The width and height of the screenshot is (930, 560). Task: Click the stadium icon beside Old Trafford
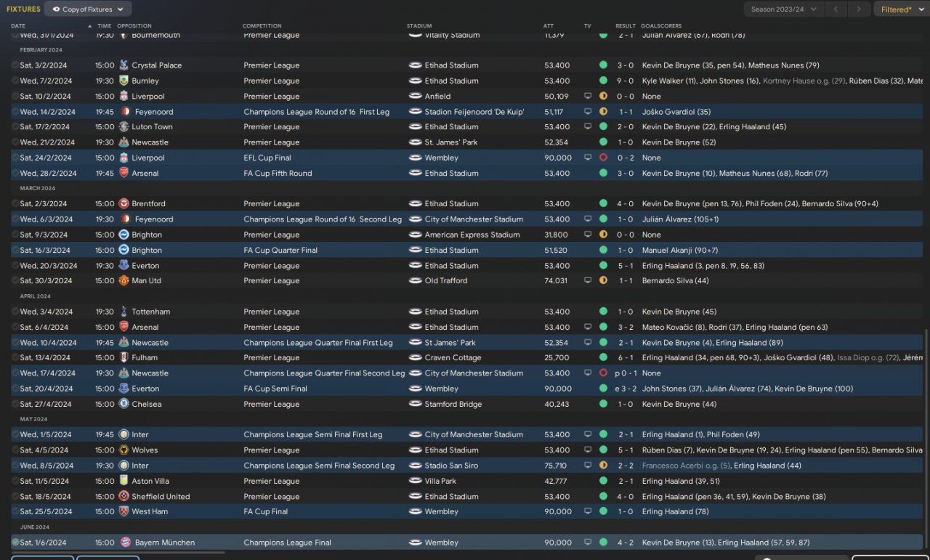pos(416,281)
